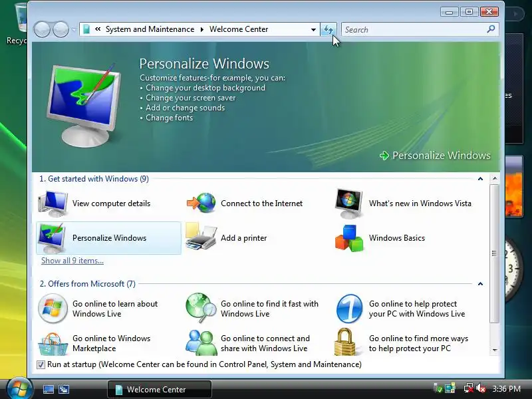
Task: Click Go online to Windows Marketplace text
Action: (111, 343)
